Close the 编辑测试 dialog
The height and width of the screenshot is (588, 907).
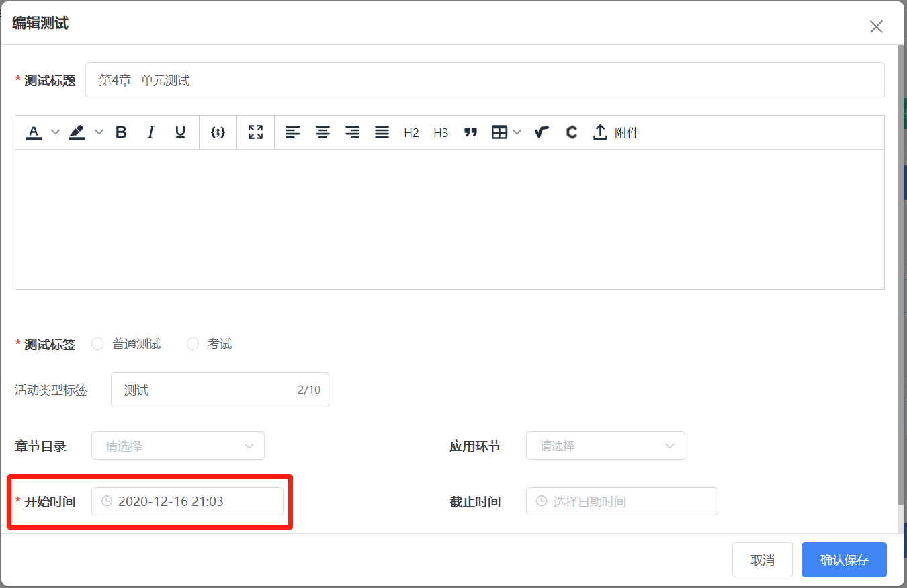[x=876, y=26]
